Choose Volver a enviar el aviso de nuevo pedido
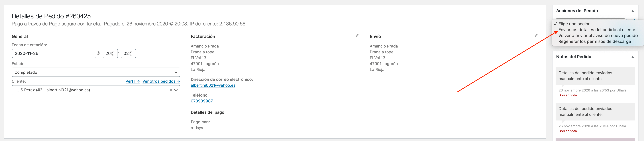 click(x=598, y=36)
